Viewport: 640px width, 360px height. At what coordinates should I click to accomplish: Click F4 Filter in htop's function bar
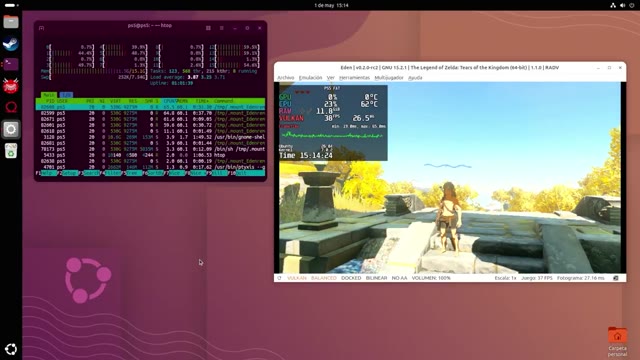point(111,173)
